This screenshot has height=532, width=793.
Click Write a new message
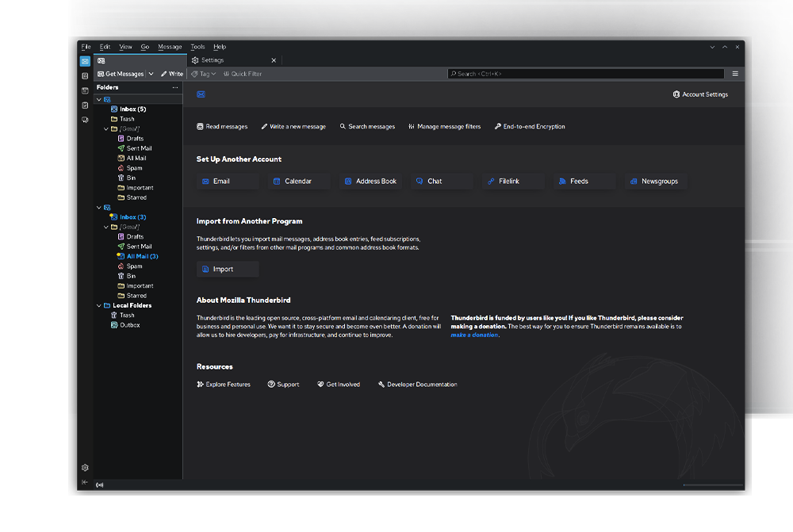pos(293,126)
